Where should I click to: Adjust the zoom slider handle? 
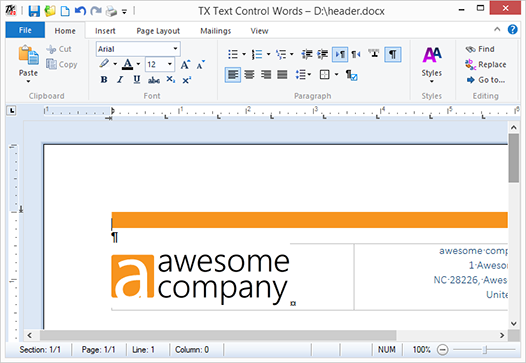click(x=484, y=350)
